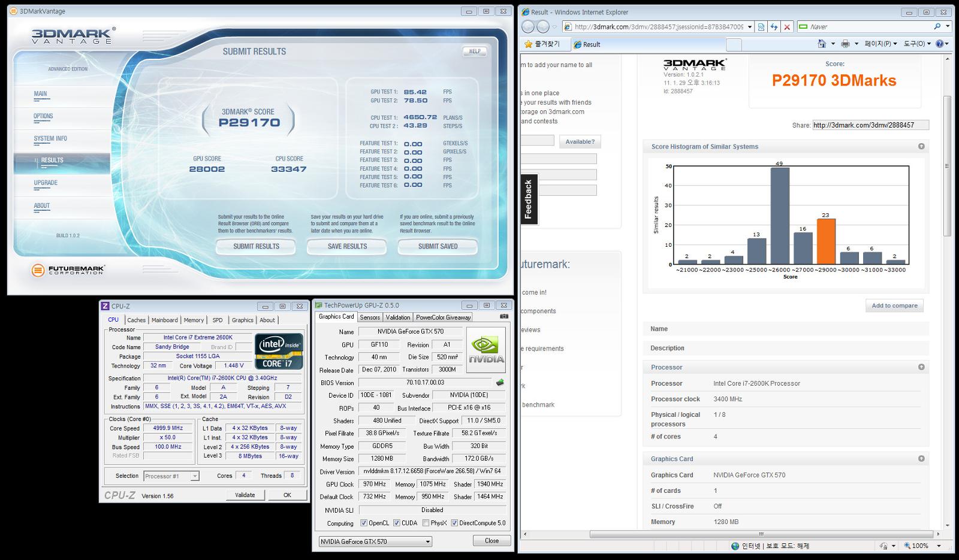The image size is (959, 560).
Task: Click the IE forward navigation arrow
Action: pyautogui.click(x=542, y=26)
